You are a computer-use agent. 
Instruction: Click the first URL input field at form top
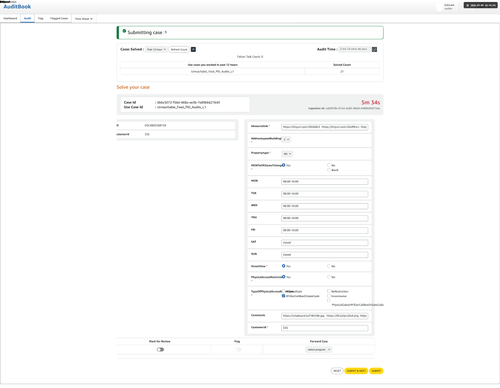(x=325, y=127)
